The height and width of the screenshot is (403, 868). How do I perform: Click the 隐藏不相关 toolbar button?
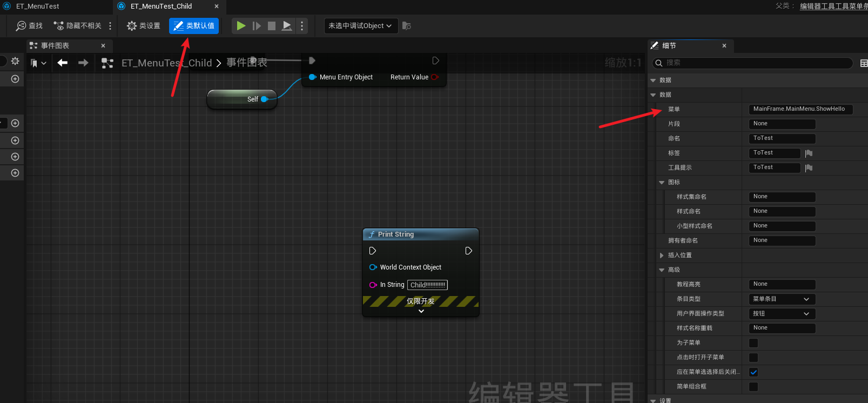pos(77,26)
